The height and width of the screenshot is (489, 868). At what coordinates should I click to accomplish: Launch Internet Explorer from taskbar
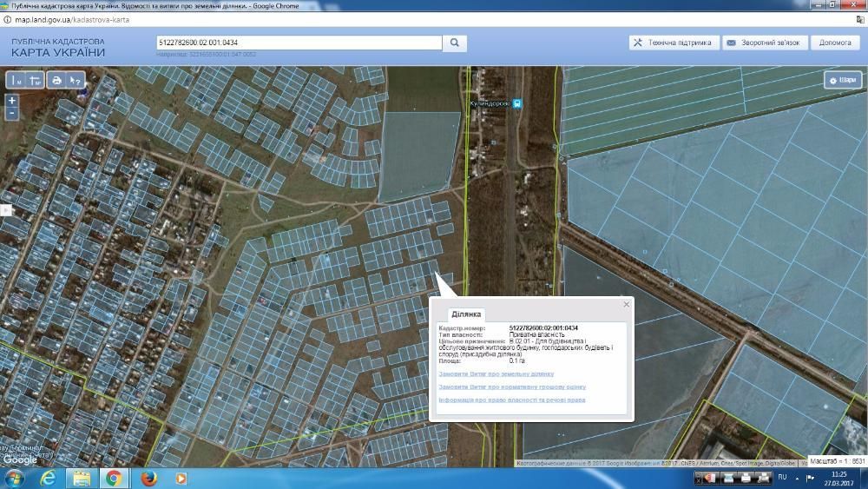48,478
